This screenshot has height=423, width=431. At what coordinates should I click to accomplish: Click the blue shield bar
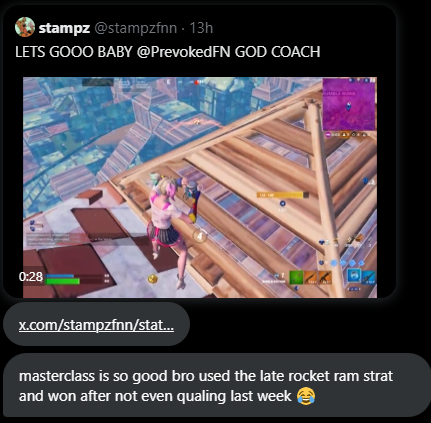coord(60,276)
